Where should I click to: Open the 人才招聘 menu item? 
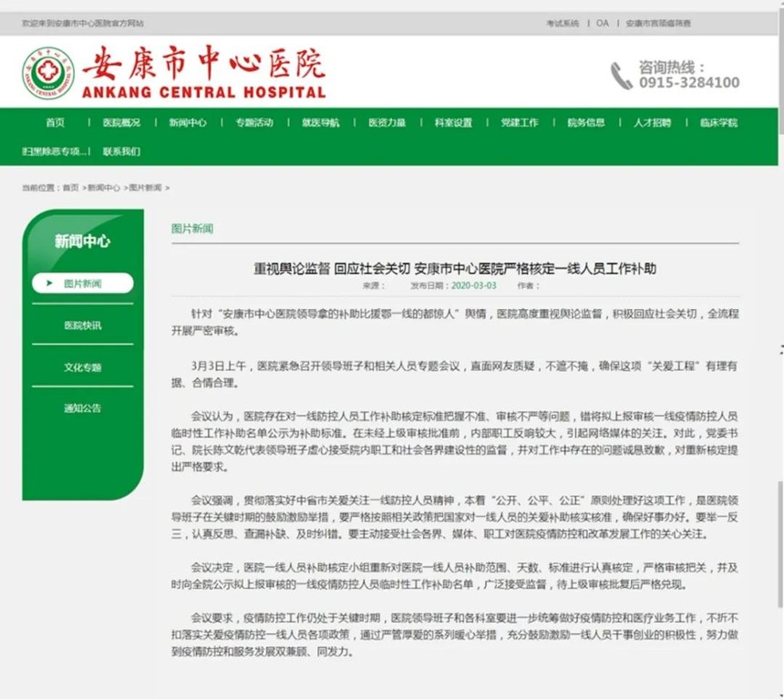coord(653,122)
